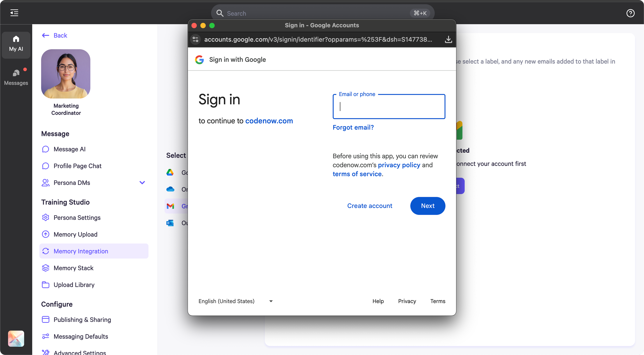Open the help question mark icon

[630, 13]
